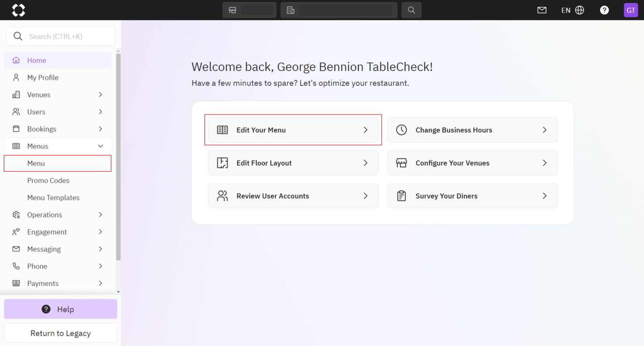
Task: Open My Profile page
Action: (x=58, y=77)
